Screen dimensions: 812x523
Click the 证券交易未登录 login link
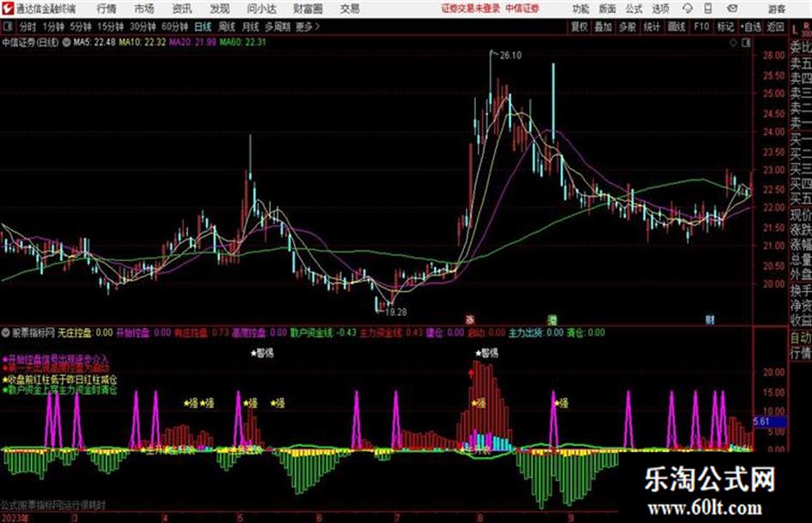471,9
